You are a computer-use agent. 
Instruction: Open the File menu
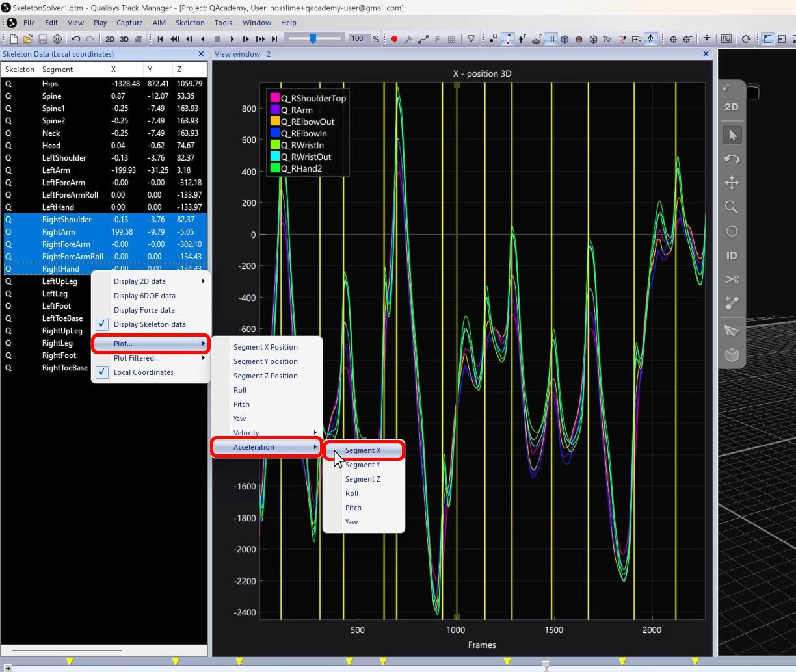(29, 23)
